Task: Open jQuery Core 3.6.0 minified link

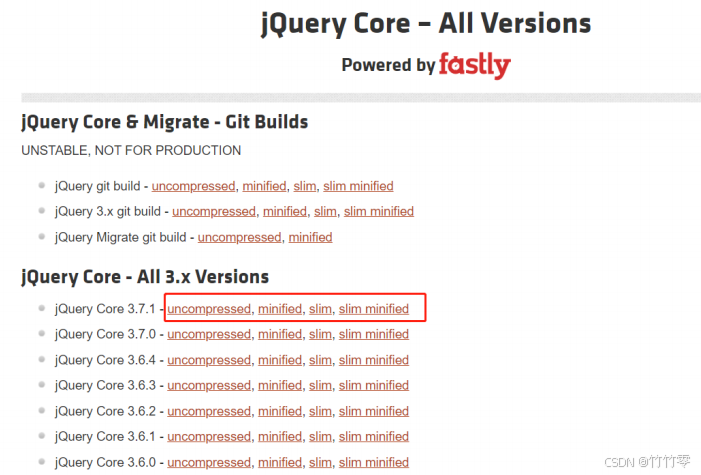Action: tap(280, 462)
